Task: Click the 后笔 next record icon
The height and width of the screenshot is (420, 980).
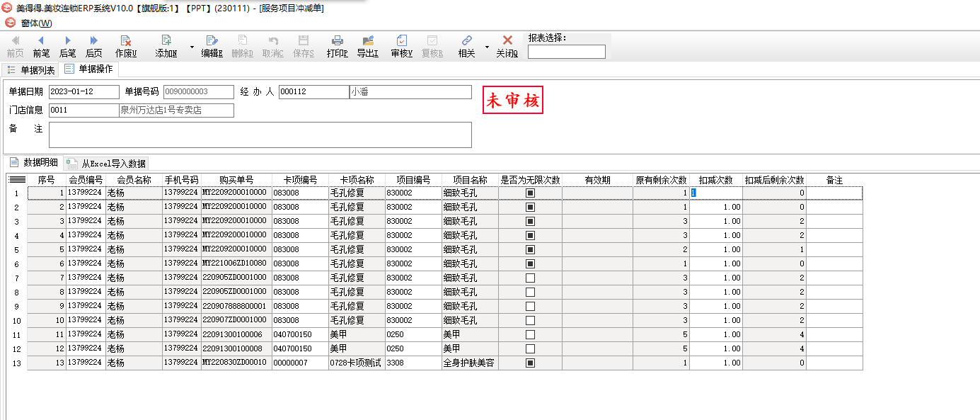Action: click(x=67, y=47)
